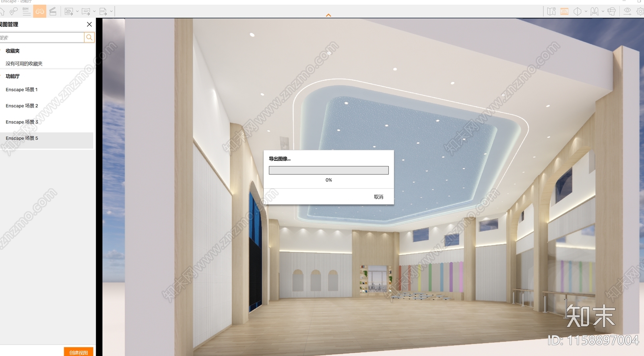Image resolution: width=644 pixels, height=356 pixels.
Task: Click the export progress bar at 0%
Action: 329,171
